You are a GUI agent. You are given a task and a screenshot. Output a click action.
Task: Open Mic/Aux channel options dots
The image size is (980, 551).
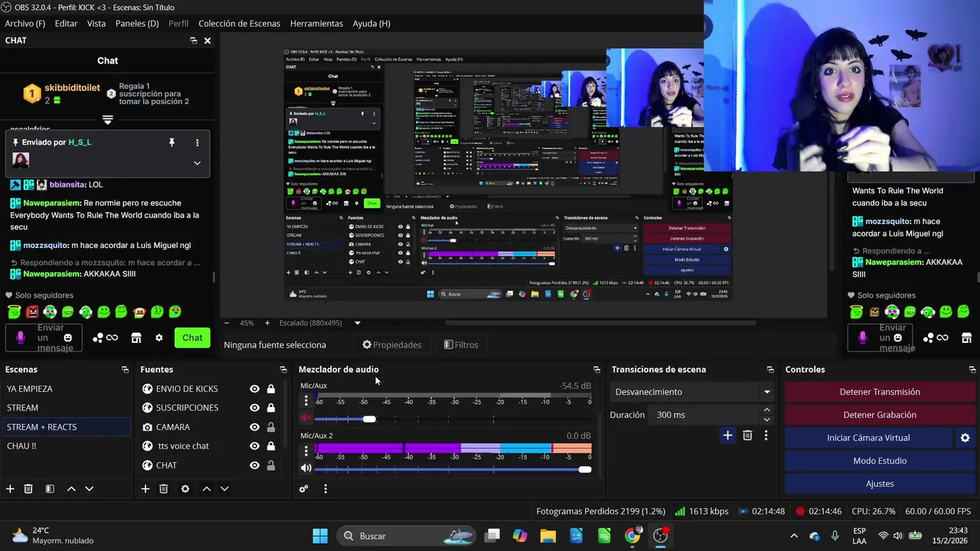click(306, 401)
